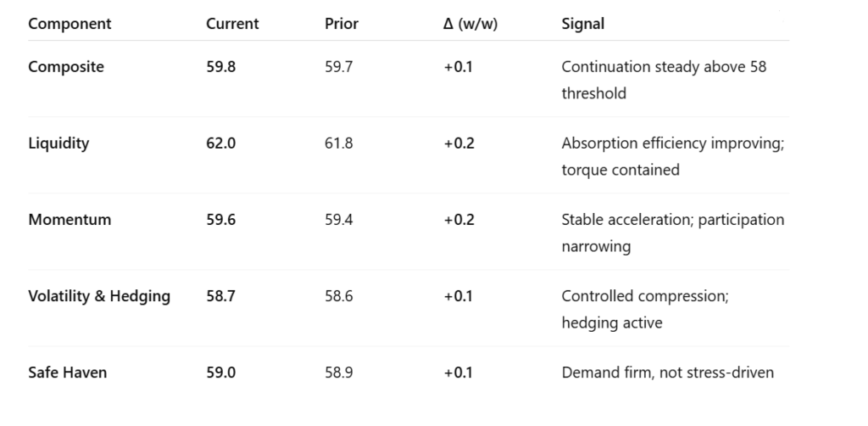The width and height of the screenshot is (868, 426).
Task: Click the Δ (w/w) column header
Action: pos(470,24)
